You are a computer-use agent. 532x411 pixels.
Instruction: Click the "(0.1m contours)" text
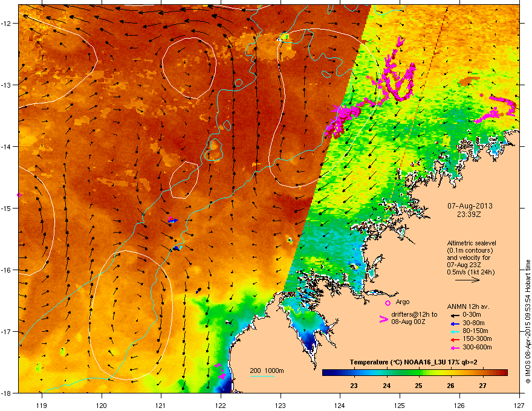point(470,251)
